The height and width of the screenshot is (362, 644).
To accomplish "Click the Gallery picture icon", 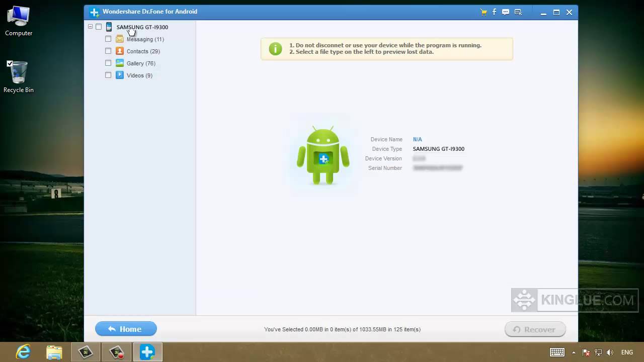I will point(120,63).
